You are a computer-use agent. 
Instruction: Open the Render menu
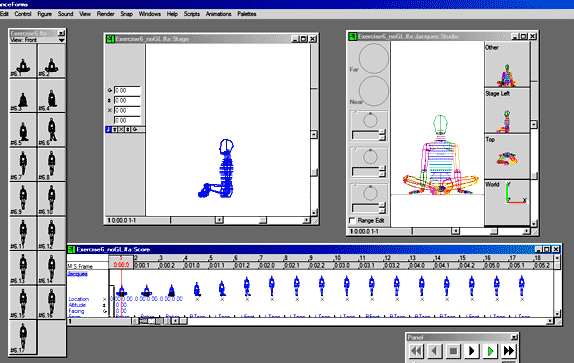[x=105, y=14]
